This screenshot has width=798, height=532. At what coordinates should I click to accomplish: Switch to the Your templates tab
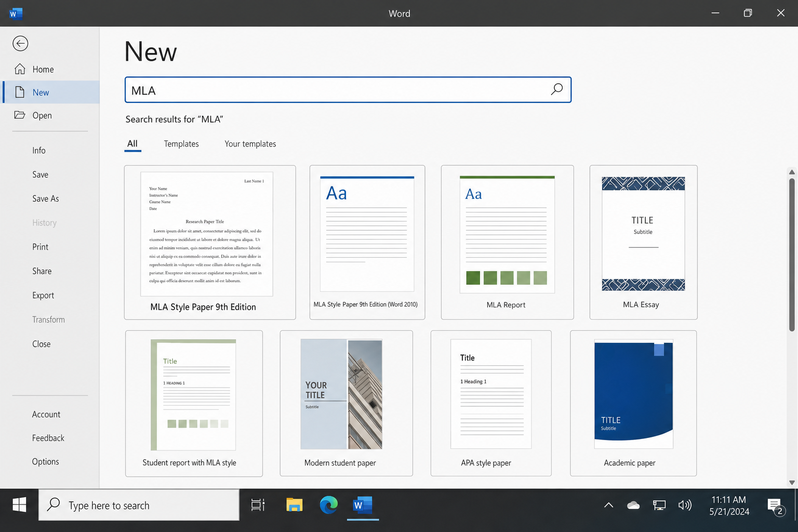tap(250, 144)
